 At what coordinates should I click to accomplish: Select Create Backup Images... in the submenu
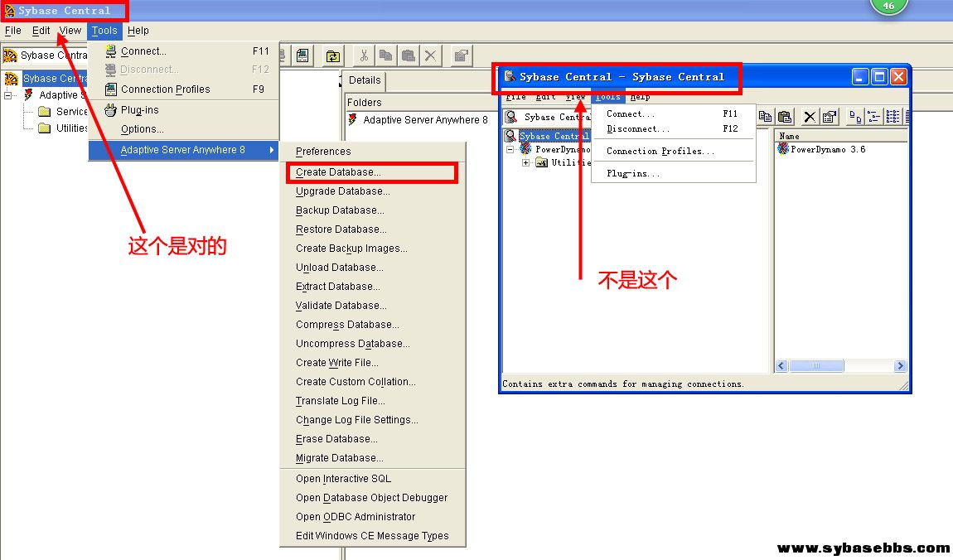tap(373, 249)
